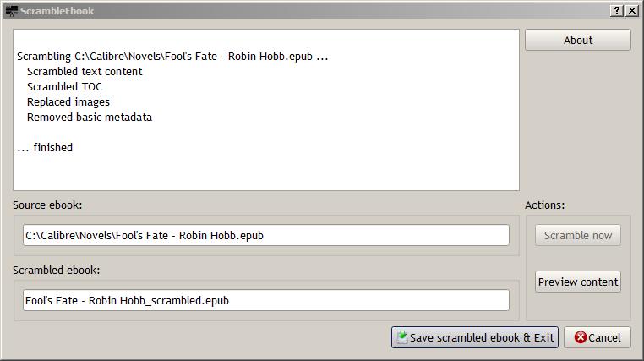This screenshot has height=361, width=644.
Task: Click the "Replaced images" log line
Action: (x=68, y=102)
